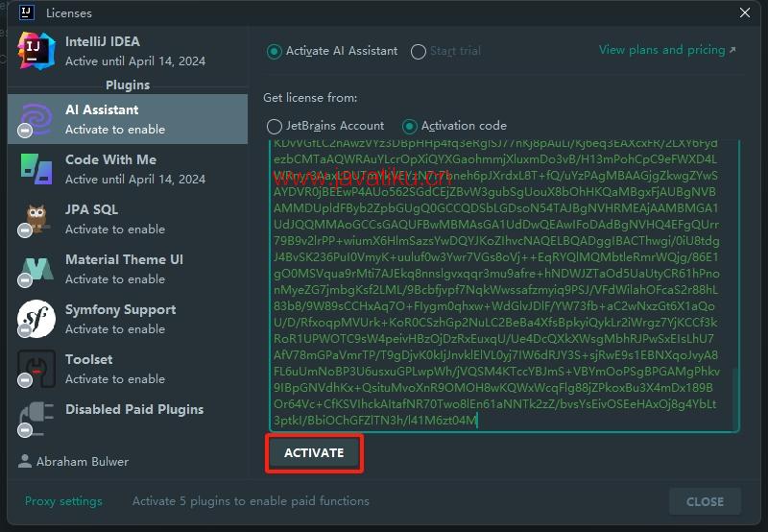Select the Toolset plugin entry
The height and width of the screenshot is (532, 768).
128,369
